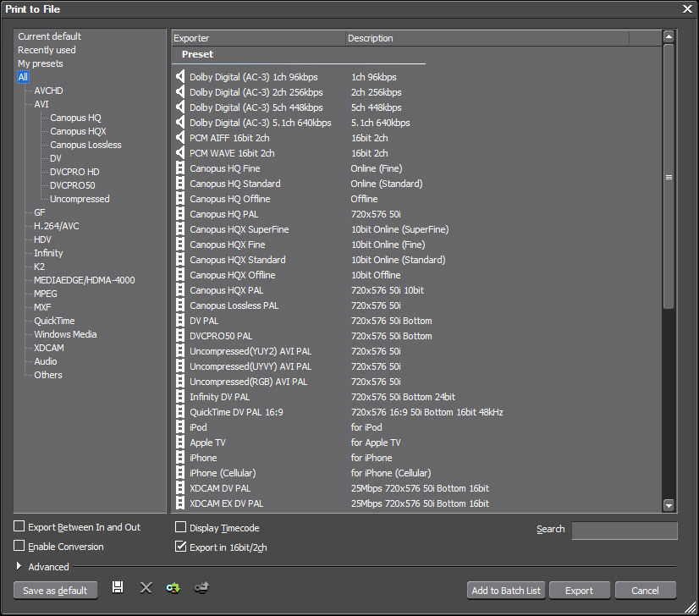Select Canopus HQ PAL preset row
This screenshot has width=699, height=616.
point(417,214)
